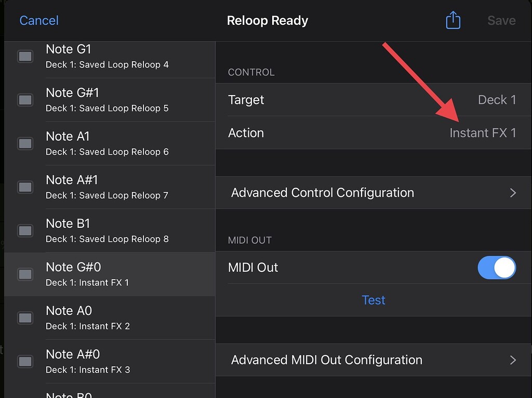The width and height of the screenshot is (532, 398).
Task: Disable the MIDI Out switch
Action: coord(496,268)
